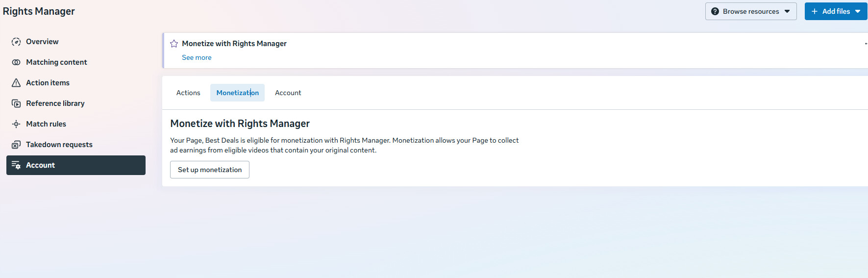The image size is (868, 278).
Task: Click the question mark help icon
Action: (x=715, y=11)
